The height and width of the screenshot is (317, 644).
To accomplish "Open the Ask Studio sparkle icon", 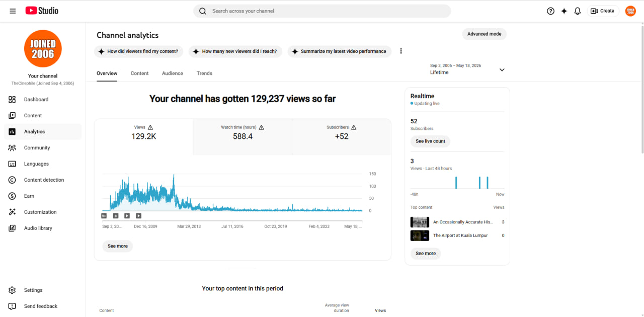I will coord(564,11).
